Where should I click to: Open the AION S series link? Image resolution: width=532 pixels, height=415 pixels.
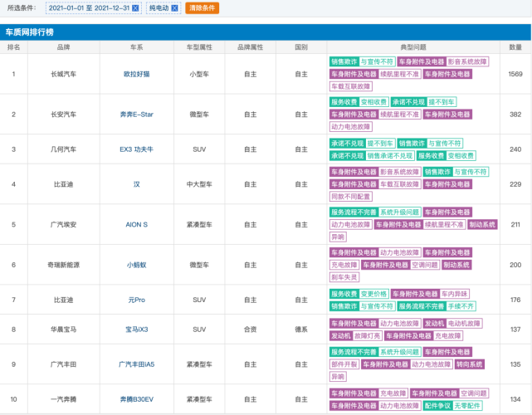pos(137,224)
